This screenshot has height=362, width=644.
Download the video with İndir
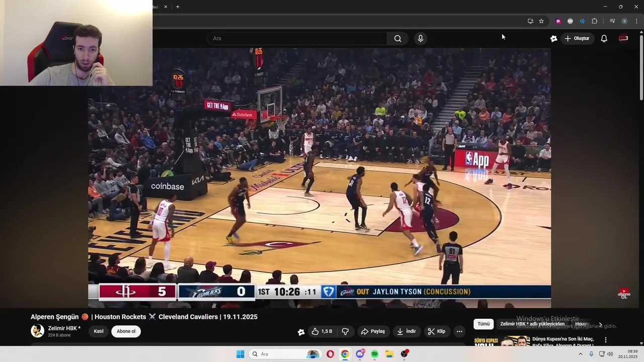click(x=407, y=331)
